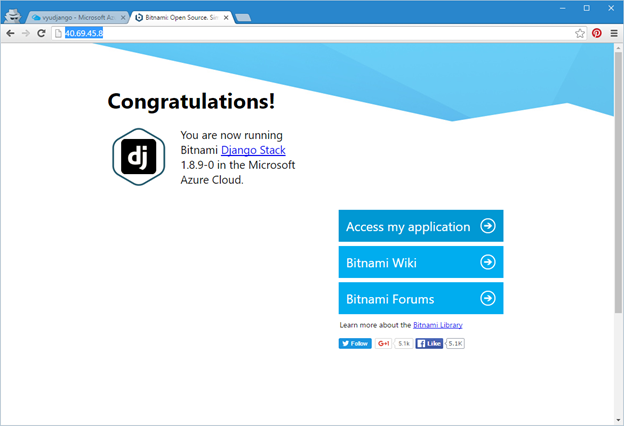The image size is (624, 426).
Task: Select the Bitnami Open Source tab
Action: [181, 18]
